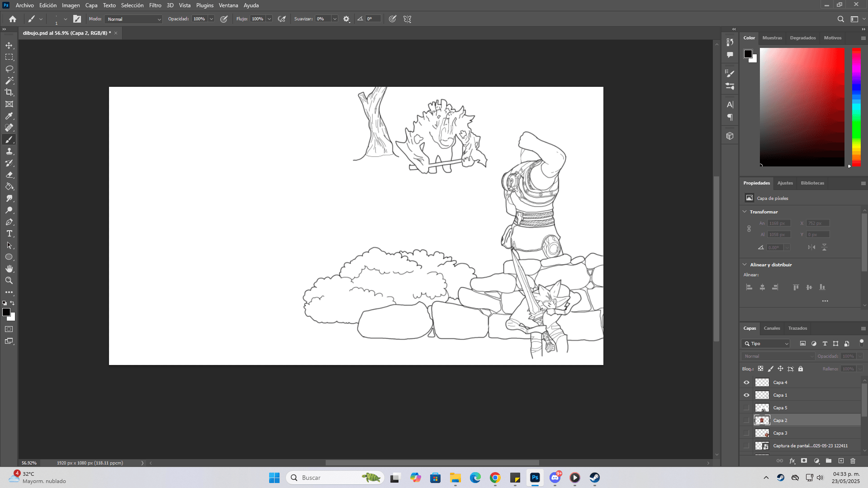Select the History Brush tool
Screen dimensions: 868x488
pos(9,163)
